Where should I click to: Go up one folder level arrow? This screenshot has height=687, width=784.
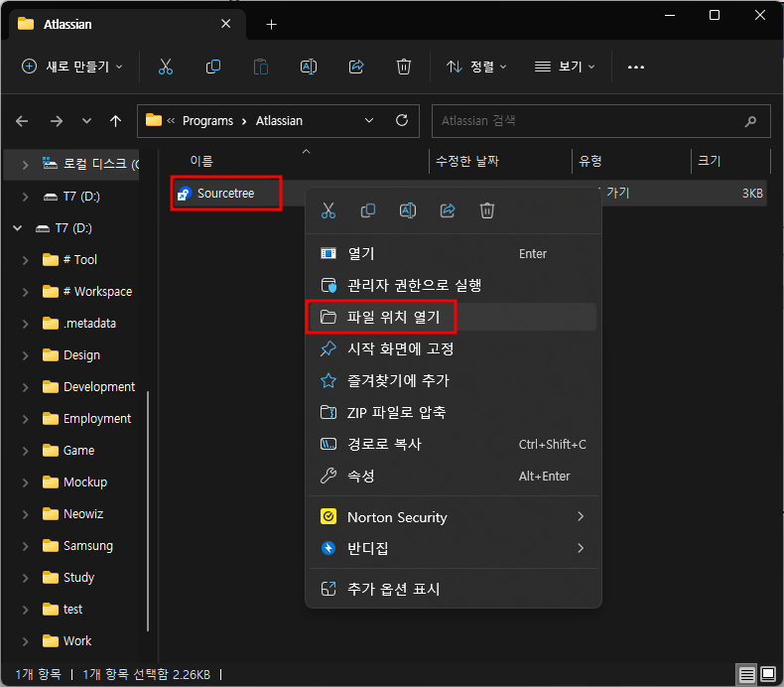point(115,121)
